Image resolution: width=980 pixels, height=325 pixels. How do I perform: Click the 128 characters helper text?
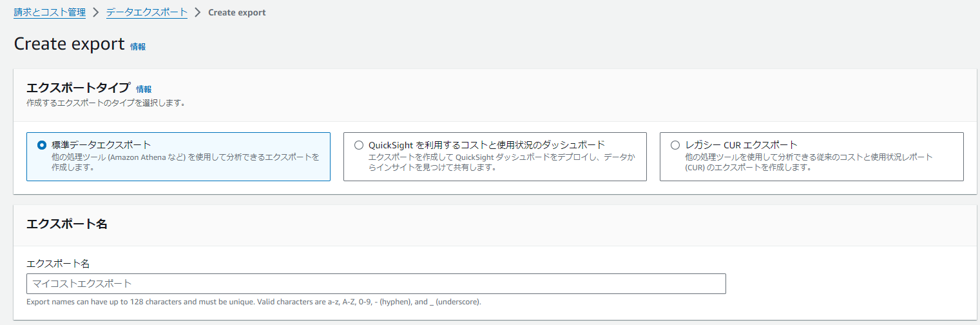[x=254, y=302]
